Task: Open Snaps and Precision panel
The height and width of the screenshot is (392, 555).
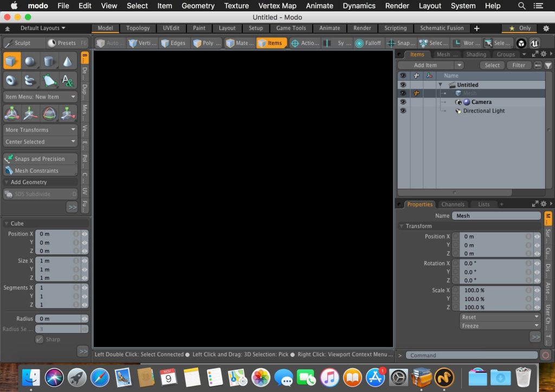Action: 40,159
